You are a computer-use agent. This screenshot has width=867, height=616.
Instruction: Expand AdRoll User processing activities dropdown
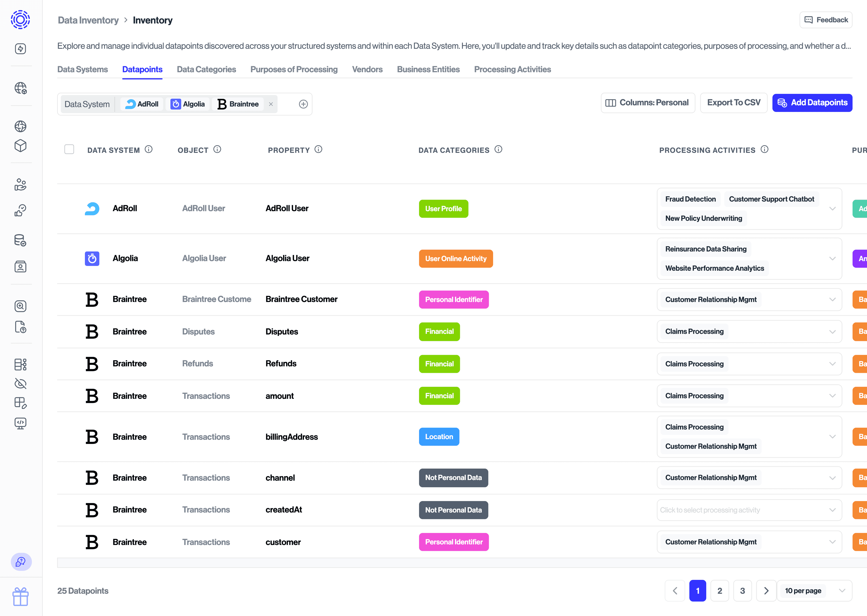832,209
